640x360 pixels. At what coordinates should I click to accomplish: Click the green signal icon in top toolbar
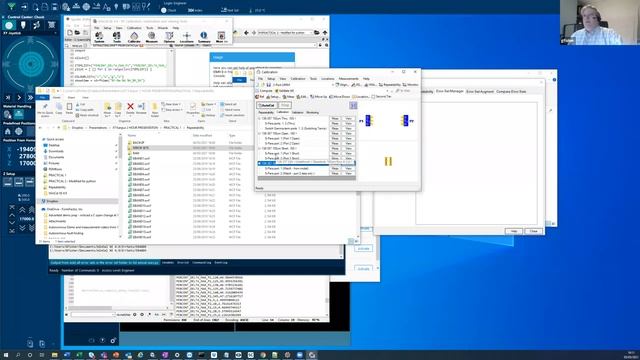point(12,6)
